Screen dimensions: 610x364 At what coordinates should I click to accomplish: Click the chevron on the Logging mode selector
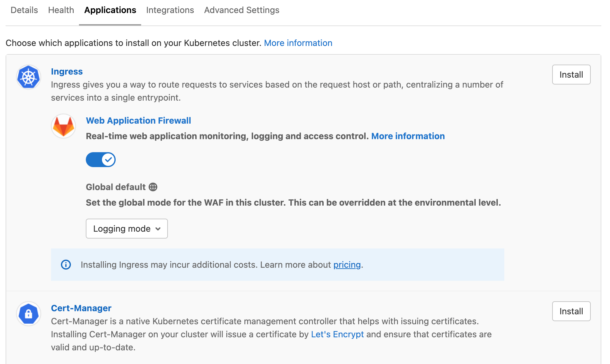coord(158,229)
